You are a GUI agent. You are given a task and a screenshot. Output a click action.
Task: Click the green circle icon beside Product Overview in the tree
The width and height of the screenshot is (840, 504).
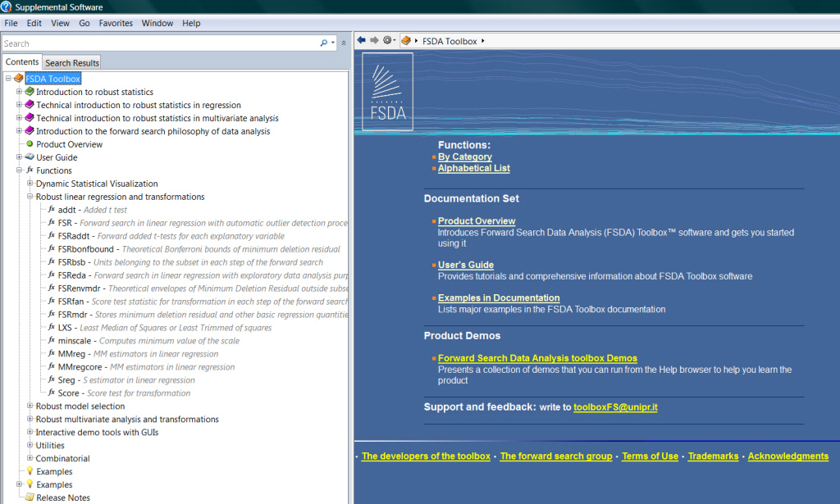click(30, 144)
